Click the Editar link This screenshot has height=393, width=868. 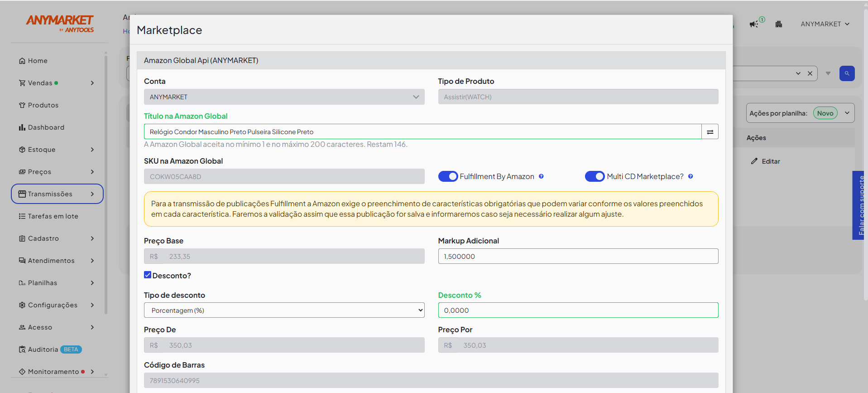771,161
